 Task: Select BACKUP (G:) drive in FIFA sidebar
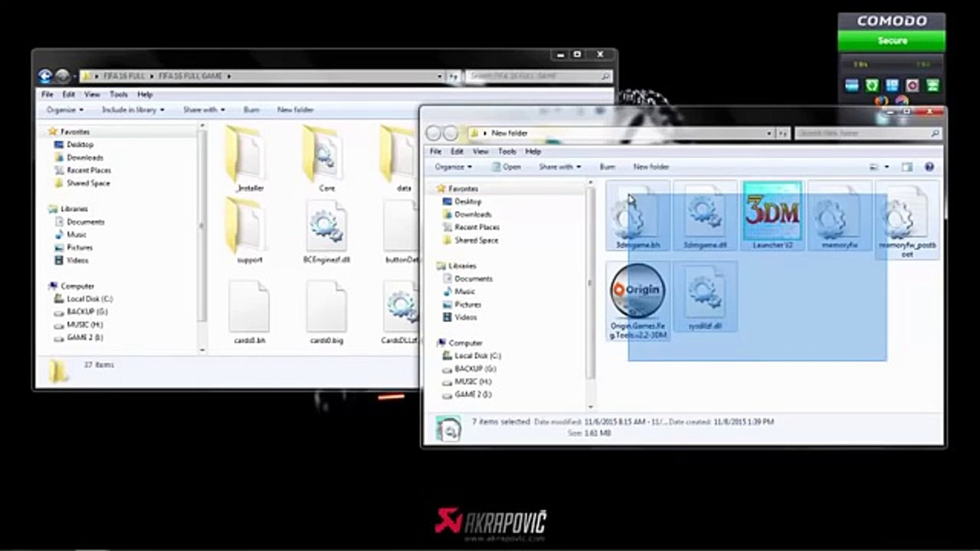click(x=87, y=312)
